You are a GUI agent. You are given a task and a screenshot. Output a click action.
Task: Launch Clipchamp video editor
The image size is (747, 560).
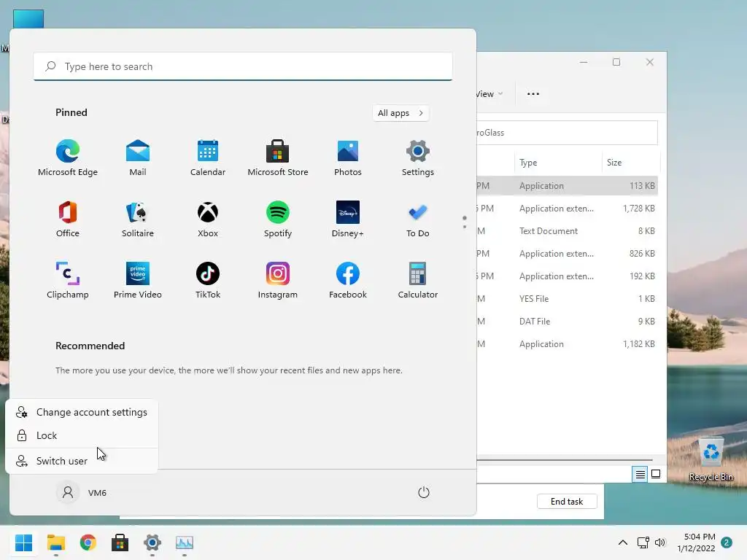(68, 281)
